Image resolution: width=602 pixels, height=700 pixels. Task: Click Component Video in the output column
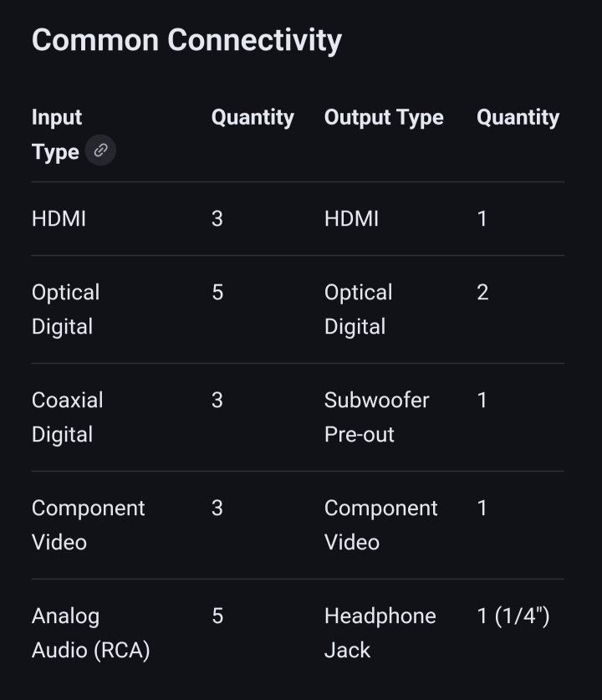click(x=380, y=524)
